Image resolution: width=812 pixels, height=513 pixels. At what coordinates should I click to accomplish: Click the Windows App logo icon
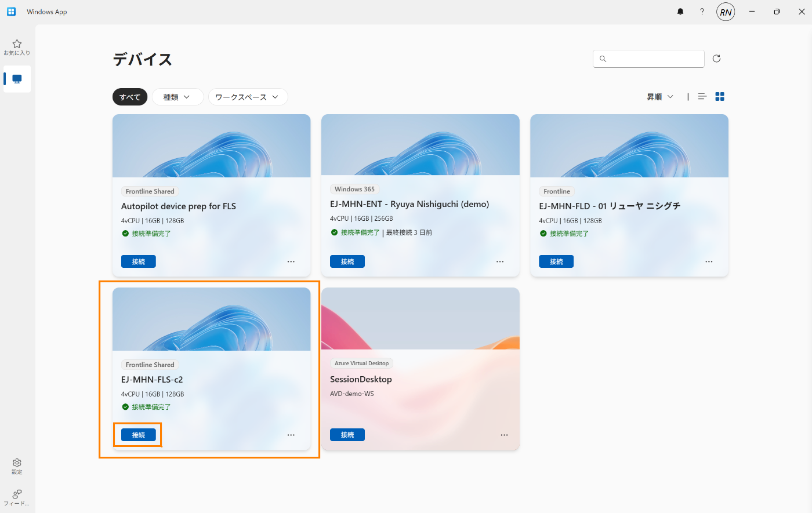pyautogui.click(x=11, y=12)
